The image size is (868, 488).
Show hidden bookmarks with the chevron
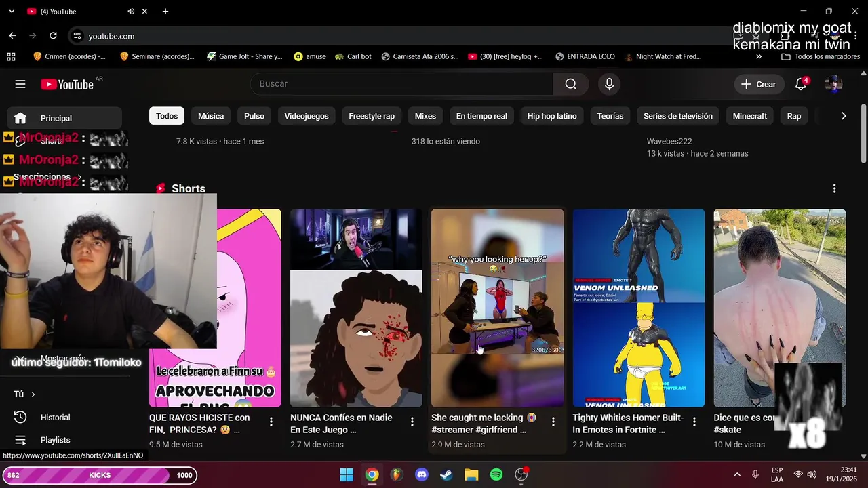(x=759, y=56)
